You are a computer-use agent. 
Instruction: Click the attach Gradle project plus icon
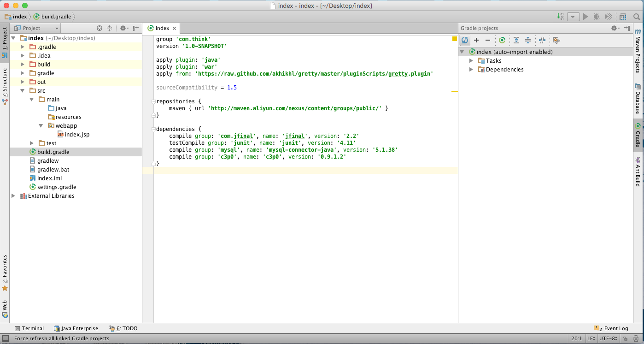(476, 40)
